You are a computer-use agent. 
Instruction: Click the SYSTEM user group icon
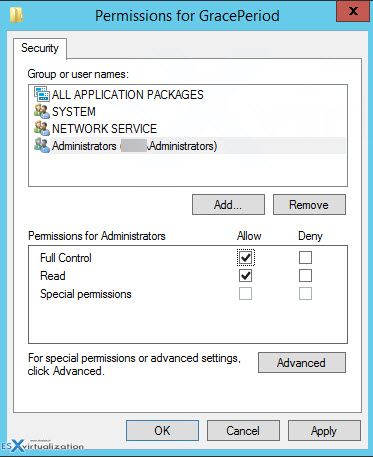pos(42,111)
